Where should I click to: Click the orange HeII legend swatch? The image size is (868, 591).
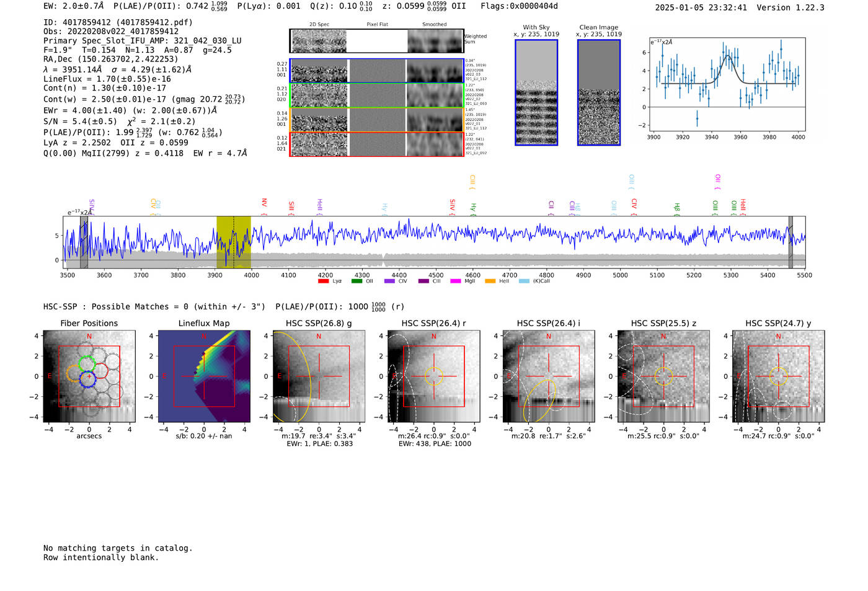pos(490,281)
